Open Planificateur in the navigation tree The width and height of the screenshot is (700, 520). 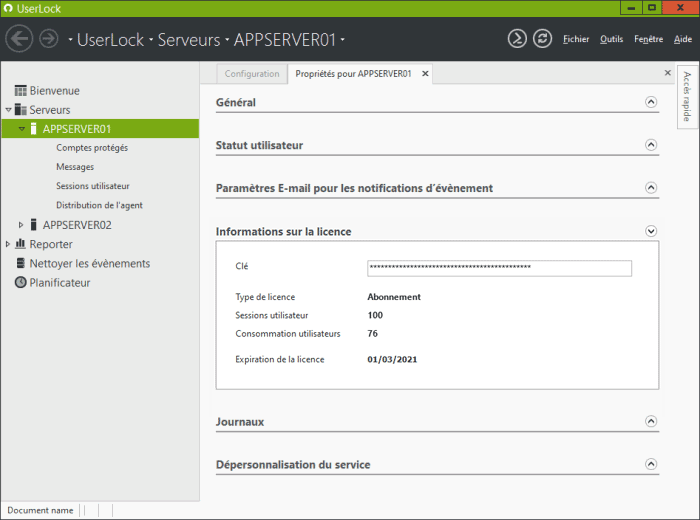60,283
